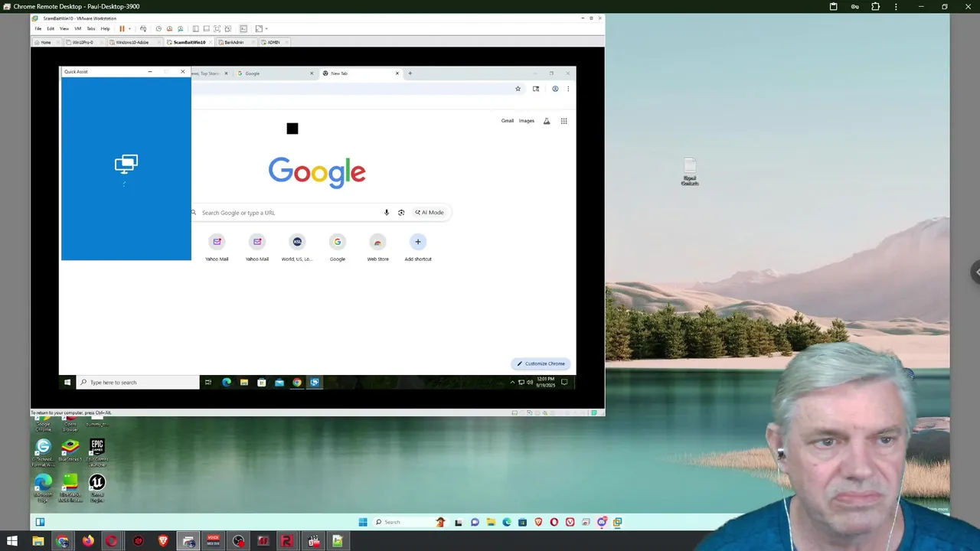This screenshot has width=980, height=551.
Task: Click the guest 'Type here to search' box
Action: tap(138, 383)
